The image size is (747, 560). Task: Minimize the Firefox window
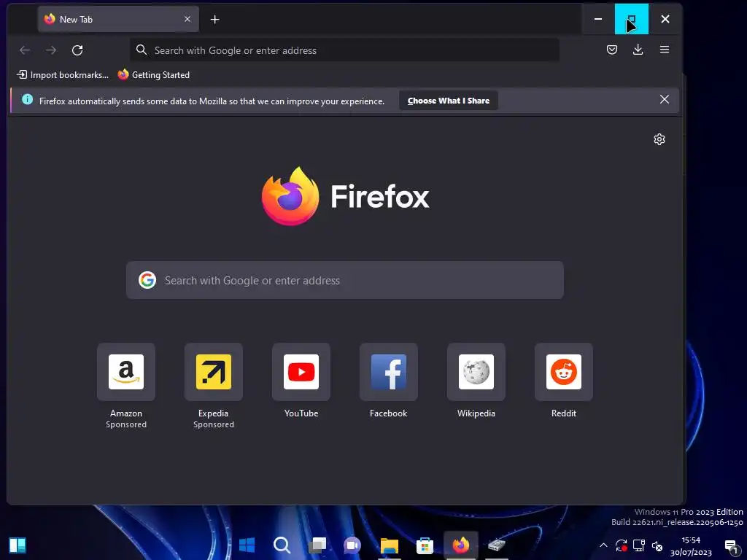coord(598,19)
